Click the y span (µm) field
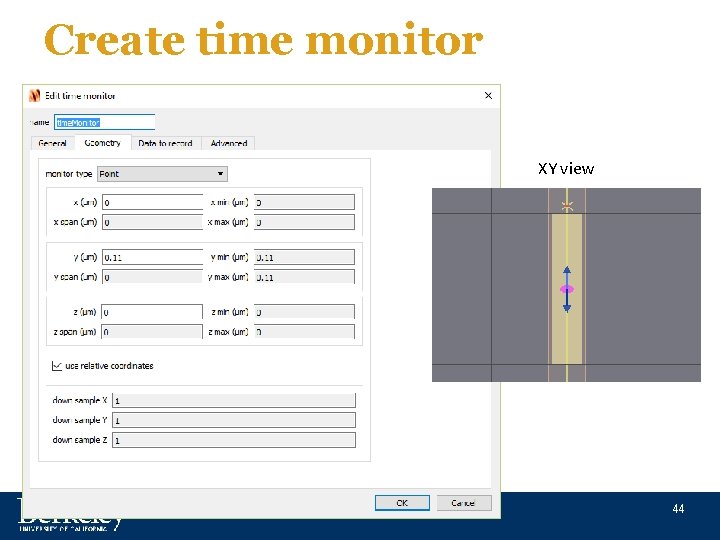Image resolution: width=720 pixels, height=540 pixels. click(x=152, y=277)
